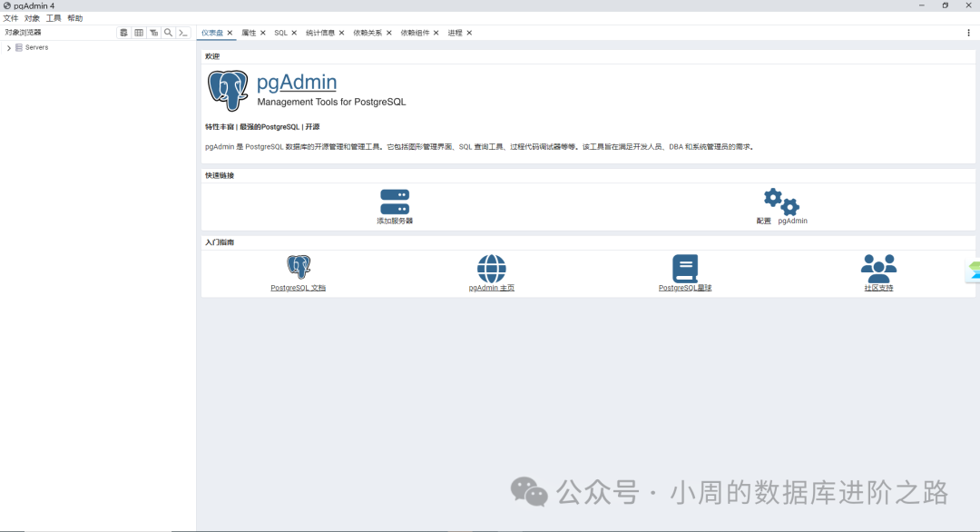The image size is (980, 532).
Task: Open the 社区支持 link
Action: click(x=878, y=288)
